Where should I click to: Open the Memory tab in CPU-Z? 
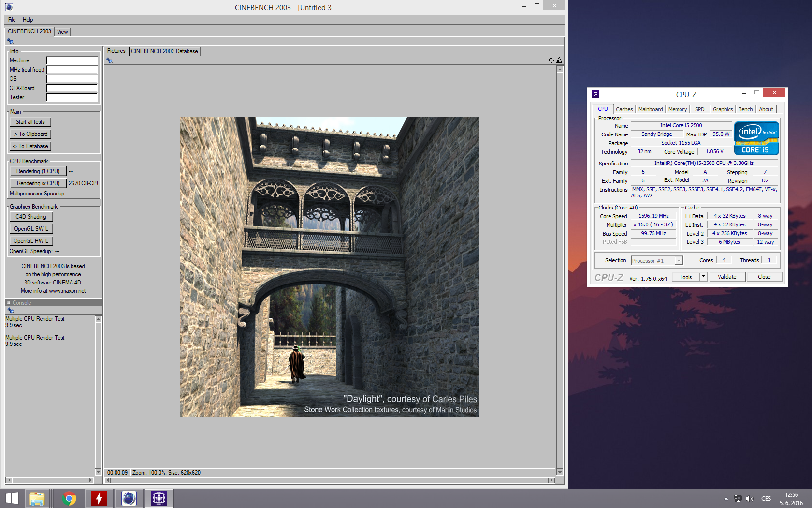click(678, 109)
